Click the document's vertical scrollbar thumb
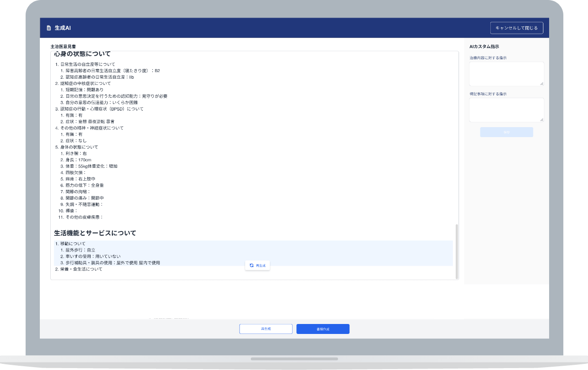Viewport: 588px width, 370px height. click(457, 251)
